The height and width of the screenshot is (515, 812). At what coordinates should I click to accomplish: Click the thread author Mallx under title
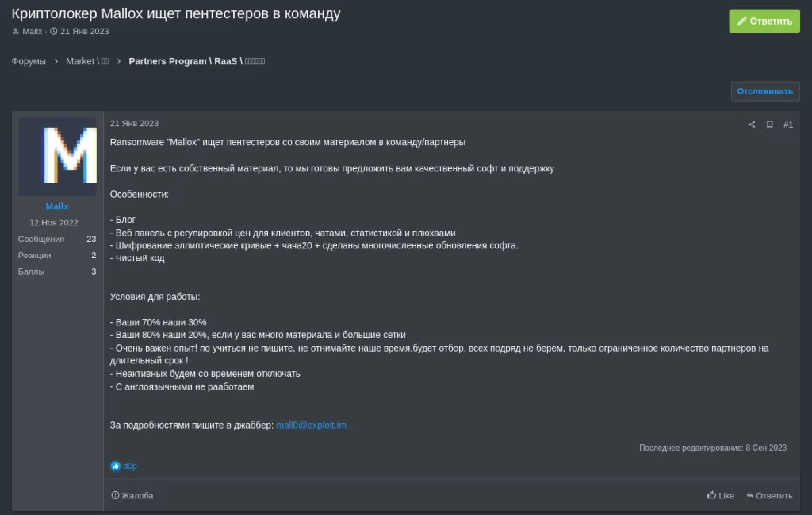coord(32,31)
